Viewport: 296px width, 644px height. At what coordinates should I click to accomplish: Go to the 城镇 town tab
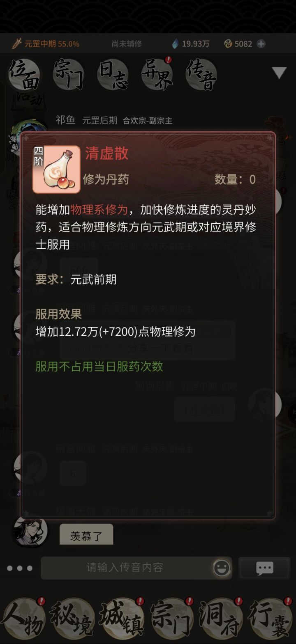[122, 620]
